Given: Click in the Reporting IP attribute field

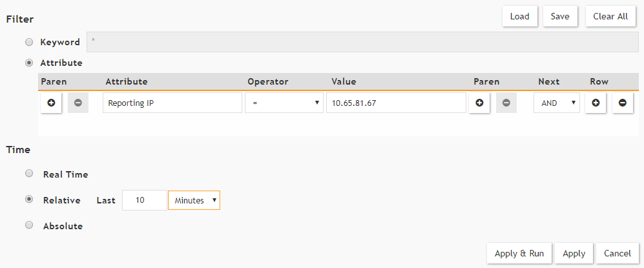Looking at the screenshot, I should (172, 103).
